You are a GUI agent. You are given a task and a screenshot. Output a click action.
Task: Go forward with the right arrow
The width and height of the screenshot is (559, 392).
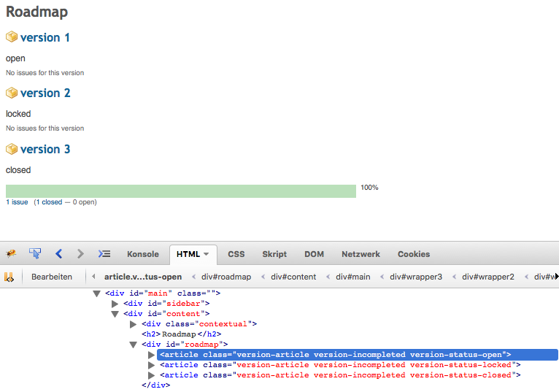(x=80, y=254)
